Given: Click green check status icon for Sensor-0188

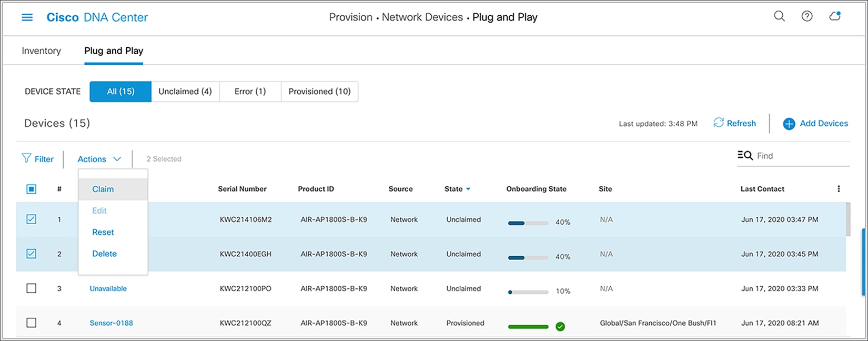Looking at the screenshot, I should 560,327.
